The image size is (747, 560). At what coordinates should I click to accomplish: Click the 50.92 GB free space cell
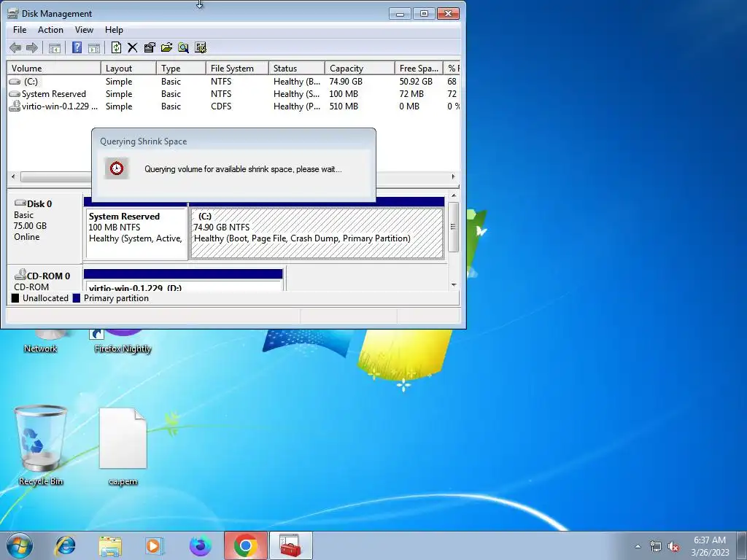pos(416,82)
